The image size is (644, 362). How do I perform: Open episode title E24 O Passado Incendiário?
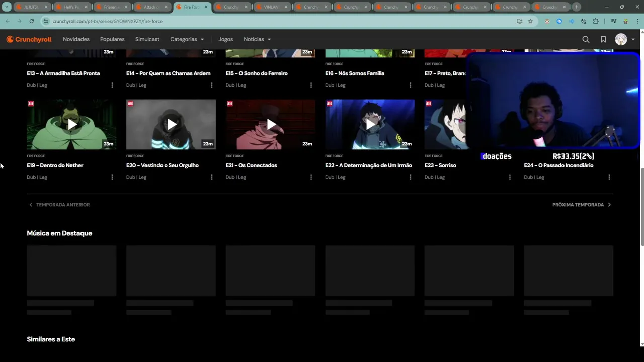click(558, 165)
